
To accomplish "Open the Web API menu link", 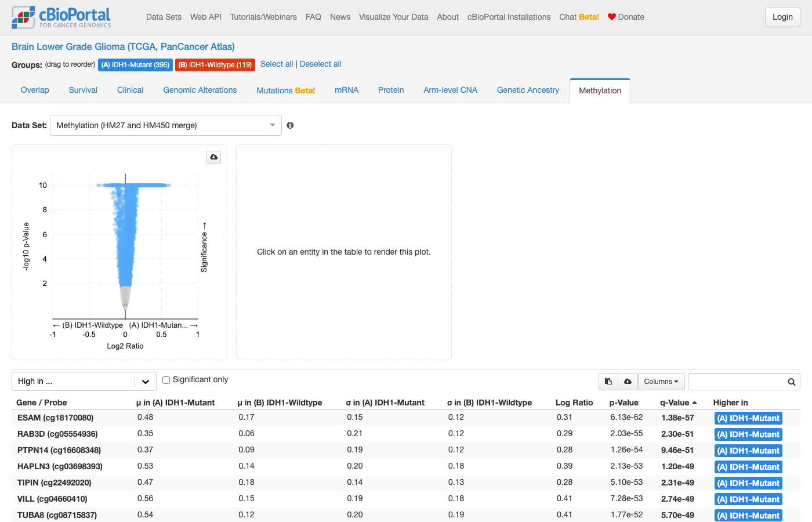I will (206, 17).
